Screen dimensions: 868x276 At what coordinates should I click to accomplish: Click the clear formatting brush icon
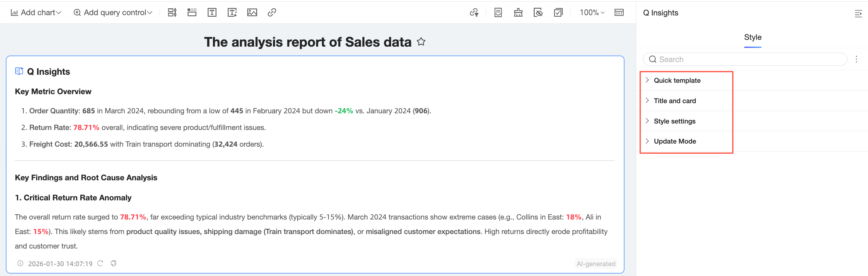pos(518,12)
